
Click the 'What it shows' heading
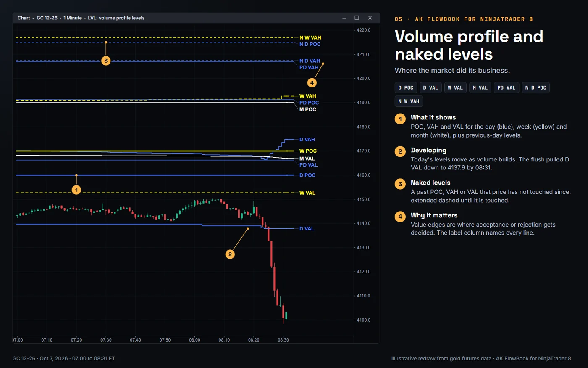[433, 117]
